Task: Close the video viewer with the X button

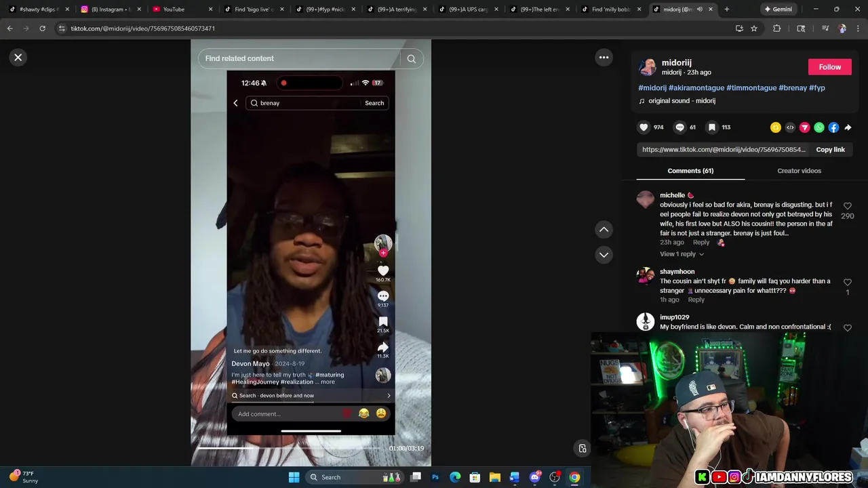Action: [18, 58]
